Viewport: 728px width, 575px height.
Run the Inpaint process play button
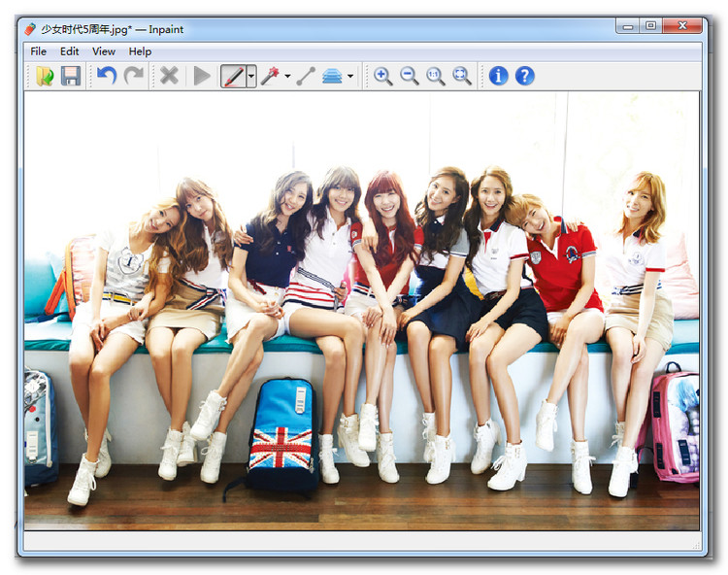pyautogui.click(x=202, y=76)
